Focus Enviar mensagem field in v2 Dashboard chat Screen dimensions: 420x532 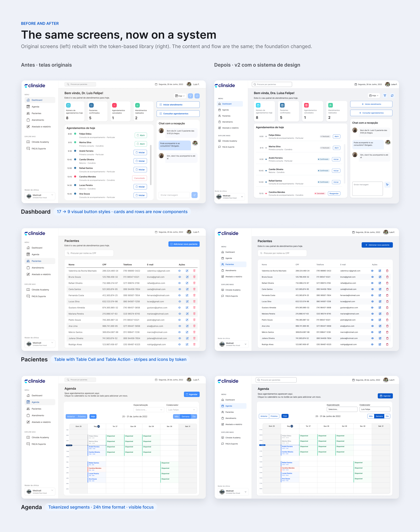pyautogui.click(x=367, y=189)
